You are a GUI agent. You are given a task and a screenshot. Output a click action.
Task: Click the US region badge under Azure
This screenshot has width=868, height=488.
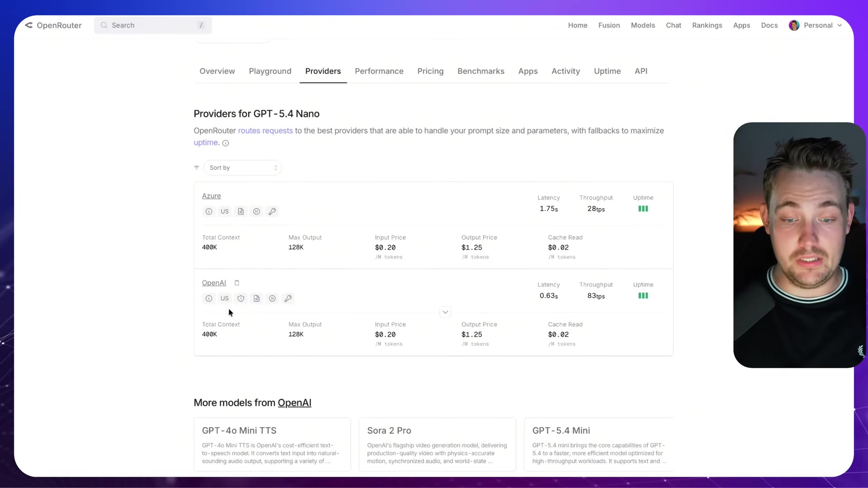coord(225,211)
